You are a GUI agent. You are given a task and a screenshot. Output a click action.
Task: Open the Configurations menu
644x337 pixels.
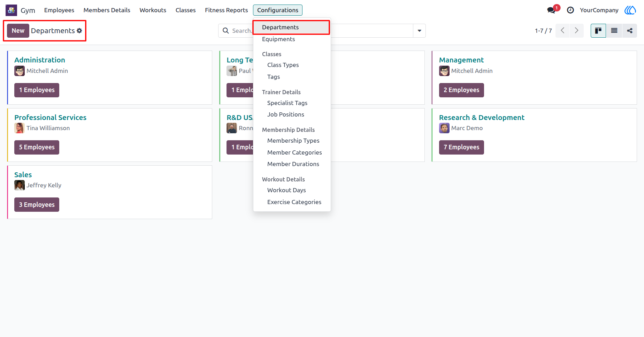coord(278,10)
